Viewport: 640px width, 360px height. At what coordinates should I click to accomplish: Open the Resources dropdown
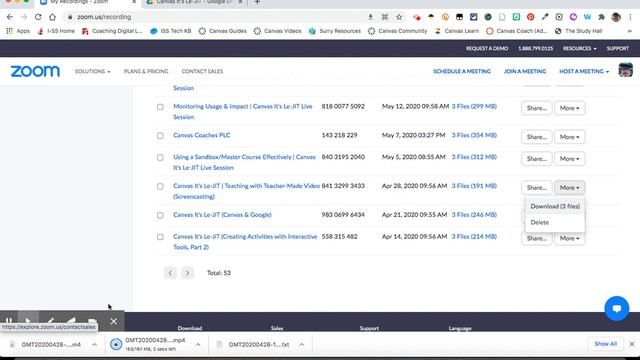(x=579, y=48)
